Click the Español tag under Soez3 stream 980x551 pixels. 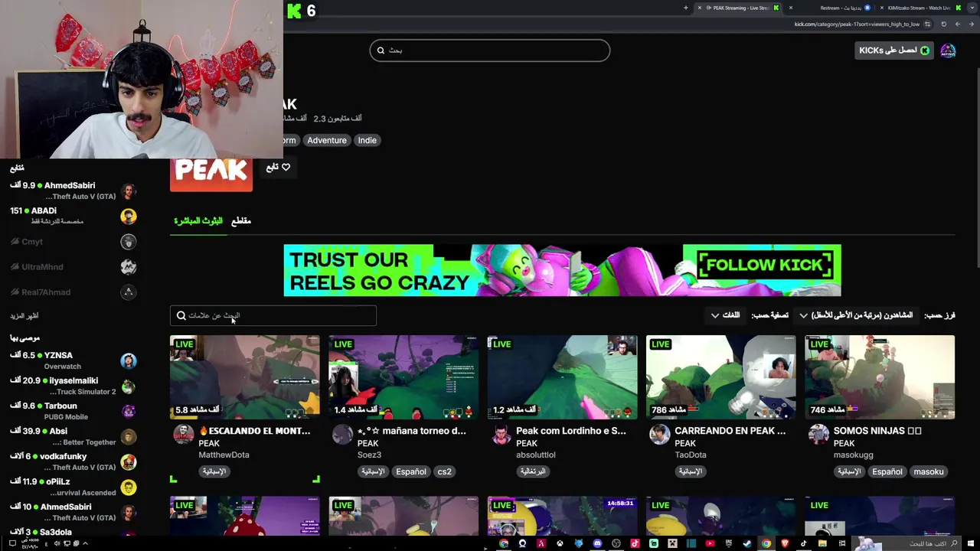[411, 471]
